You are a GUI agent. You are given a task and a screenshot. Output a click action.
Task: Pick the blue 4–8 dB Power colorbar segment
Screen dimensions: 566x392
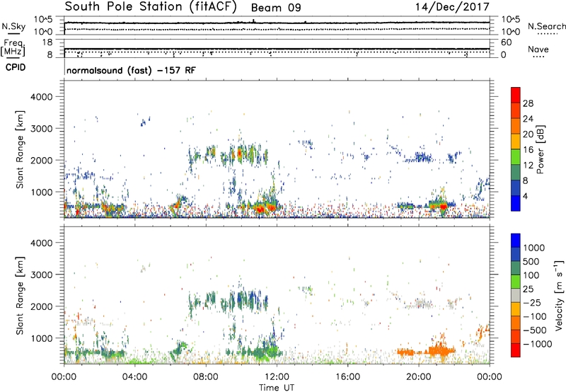pos(516,188)
